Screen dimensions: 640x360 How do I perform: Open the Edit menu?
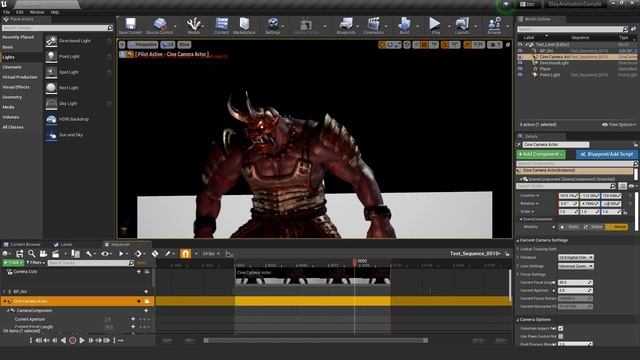click(20, 12)
